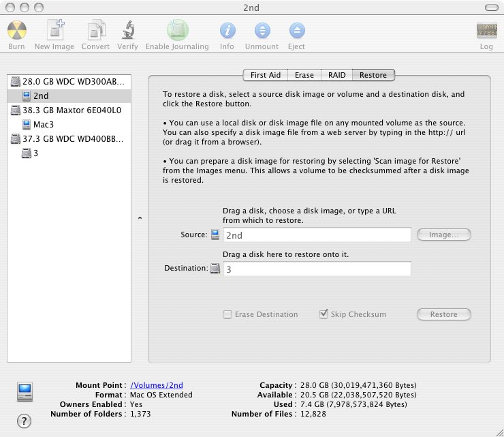This screenshot has height=437, width=504.
Task: Click the Number of Folders value 1,373
Action: (140, 414)
